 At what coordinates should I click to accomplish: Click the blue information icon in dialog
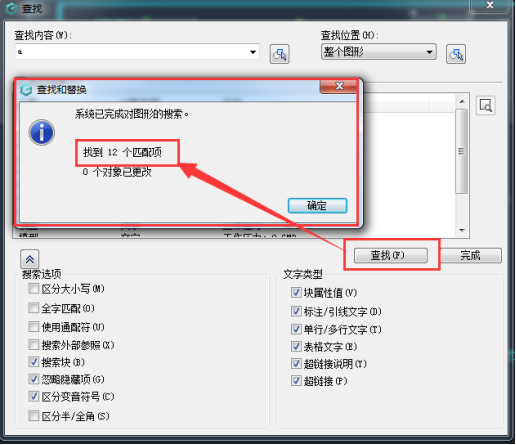pyautogui.click(x=41, y=132)
